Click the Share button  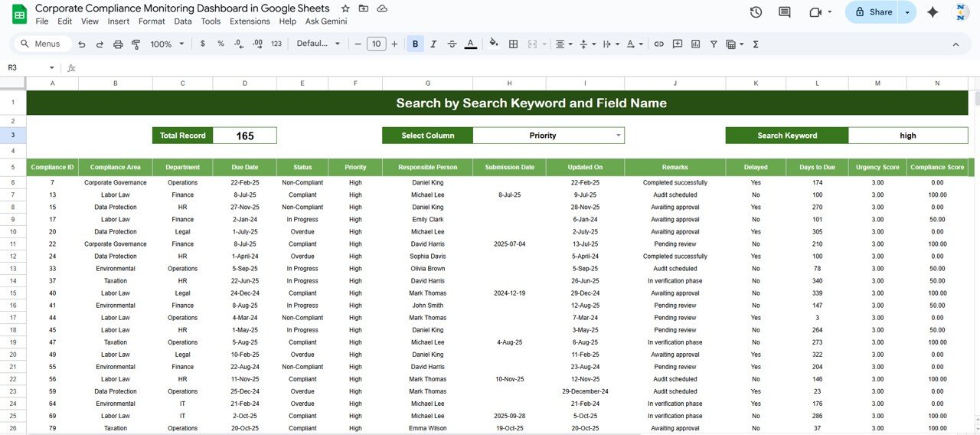874,12
